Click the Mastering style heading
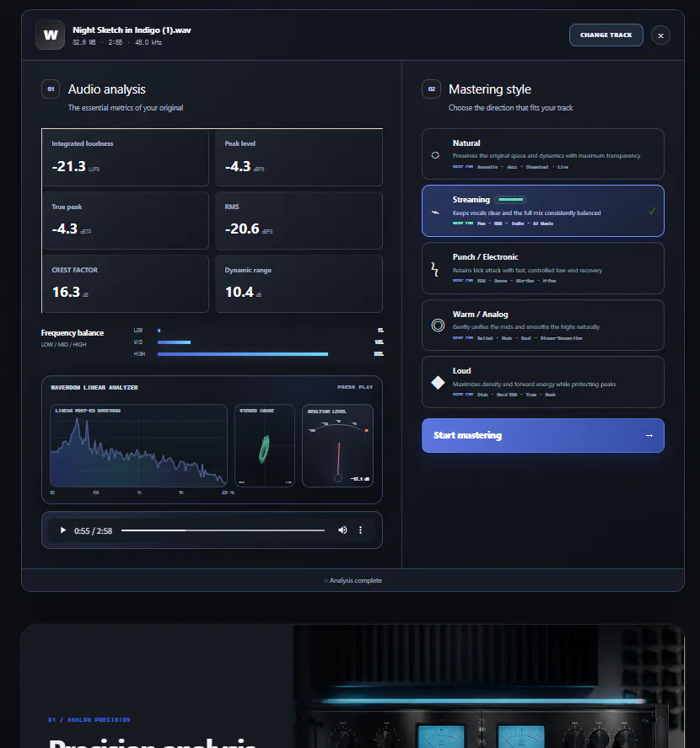This screenshot has height=748, width=700. pyautogui.click(x=489, y=89)
